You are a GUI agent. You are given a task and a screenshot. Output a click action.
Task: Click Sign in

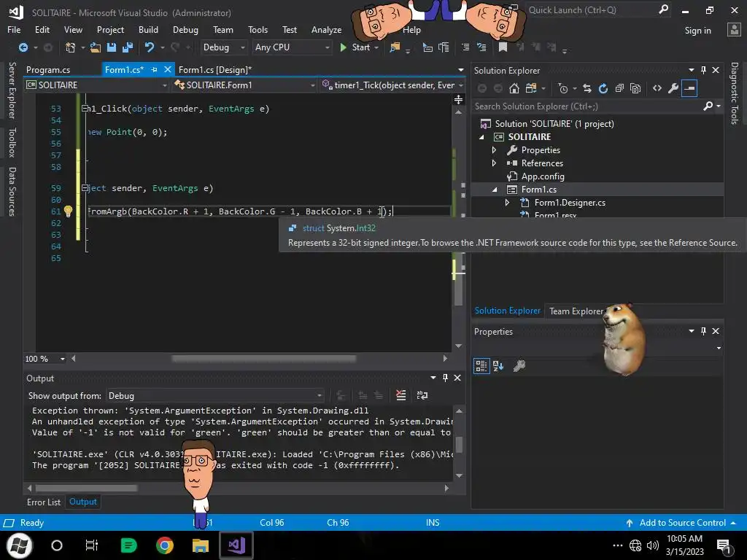(x=698, y=31)
